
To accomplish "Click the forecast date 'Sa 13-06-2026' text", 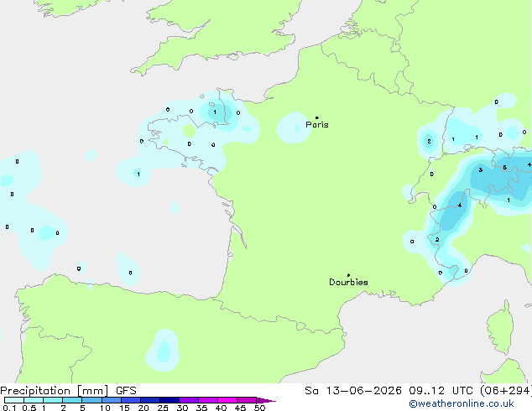I will click(x=353, y=391).
